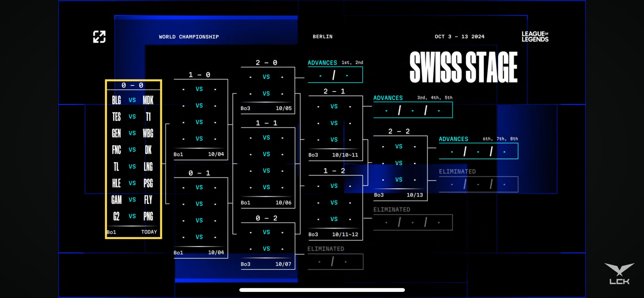The width and height of the screenshot is (644, 298).
Task: Select the TES team name
Action: click(x=116, y=117)
